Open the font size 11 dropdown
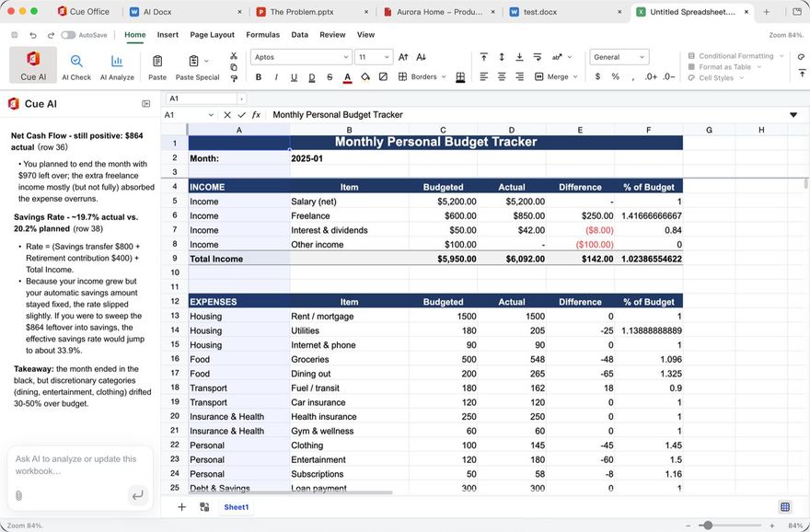The width and height of the screenshot is (810, 532). [374, 57]
